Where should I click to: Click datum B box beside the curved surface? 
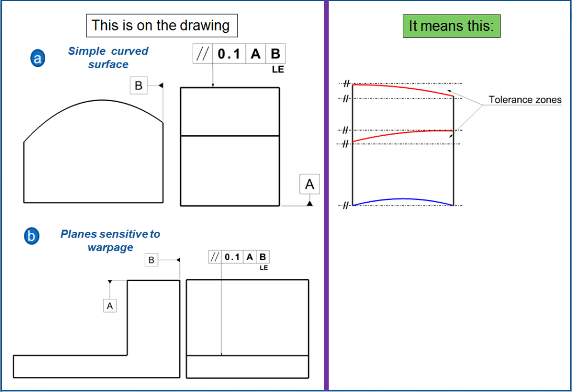(139, 85)
